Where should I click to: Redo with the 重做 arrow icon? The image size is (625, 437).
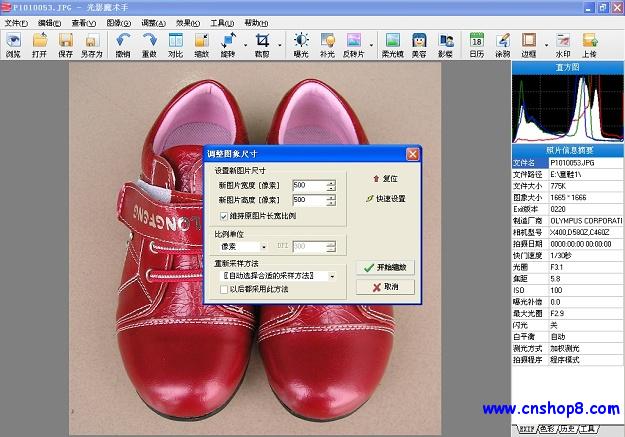click(149, 45)
